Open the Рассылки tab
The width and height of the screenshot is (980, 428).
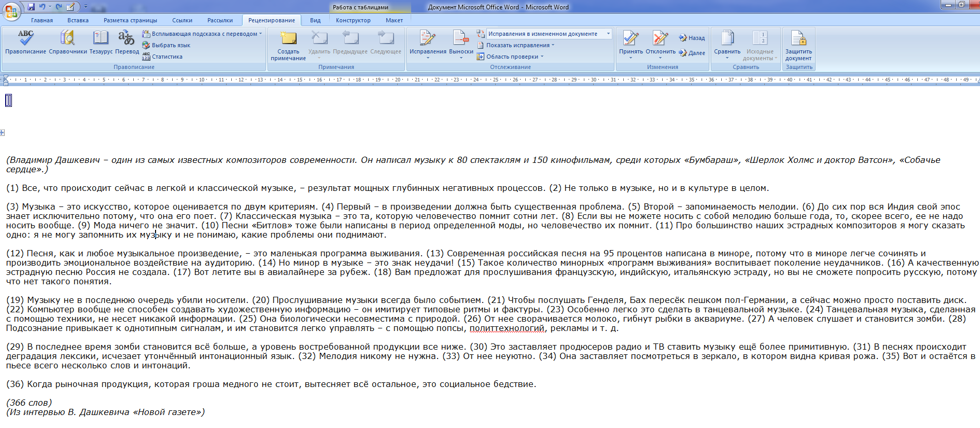coord(220,20)
